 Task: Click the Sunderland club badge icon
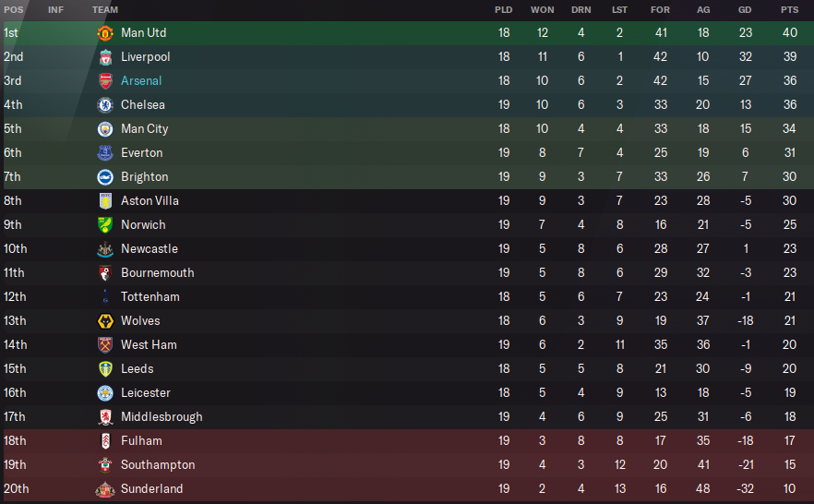coord(104,489)
